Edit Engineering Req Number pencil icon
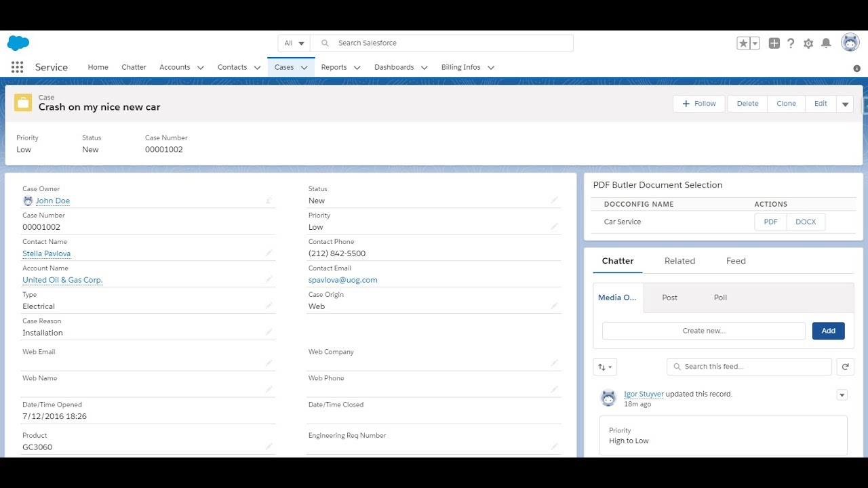Screen dimensions: 868x488 point(555,446)
